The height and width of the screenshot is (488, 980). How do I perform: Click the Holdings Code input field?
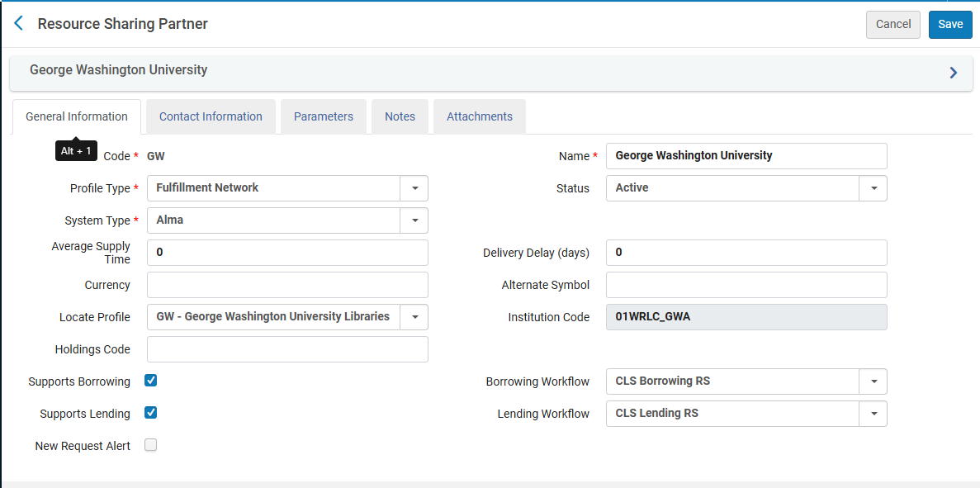(287, 349)
